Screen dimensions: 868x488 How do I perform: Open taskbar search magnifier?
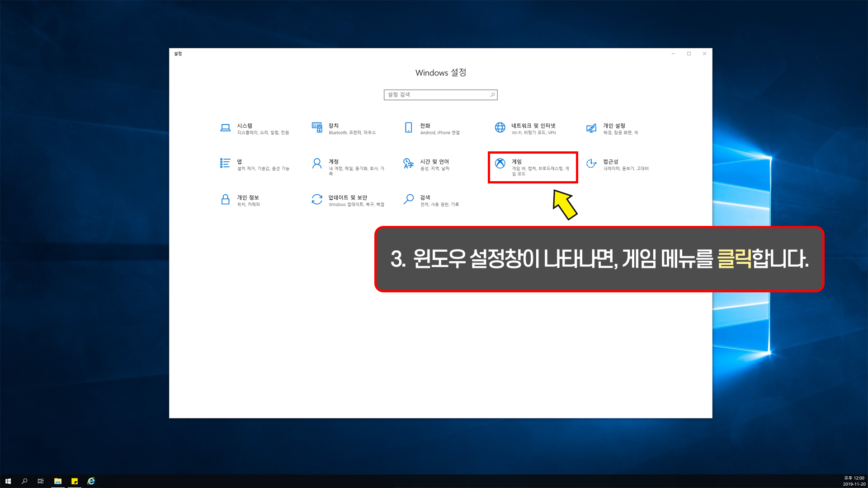24,481
